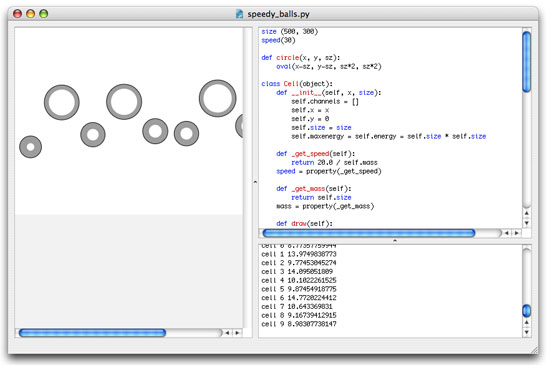Click output line 'cell 7 10.643369831'
This screenshot has height=365, width=550.
297,306
